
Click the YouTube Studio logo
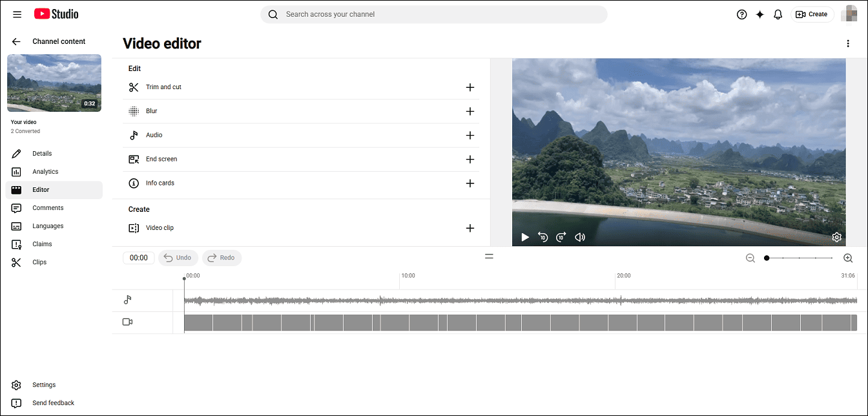[56, 14]
